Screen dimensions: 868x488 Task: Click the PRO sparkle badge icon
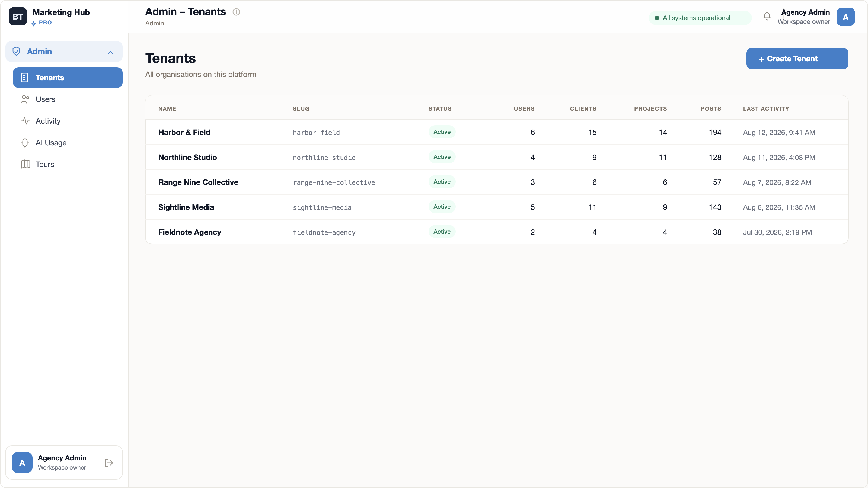[33, 24]
